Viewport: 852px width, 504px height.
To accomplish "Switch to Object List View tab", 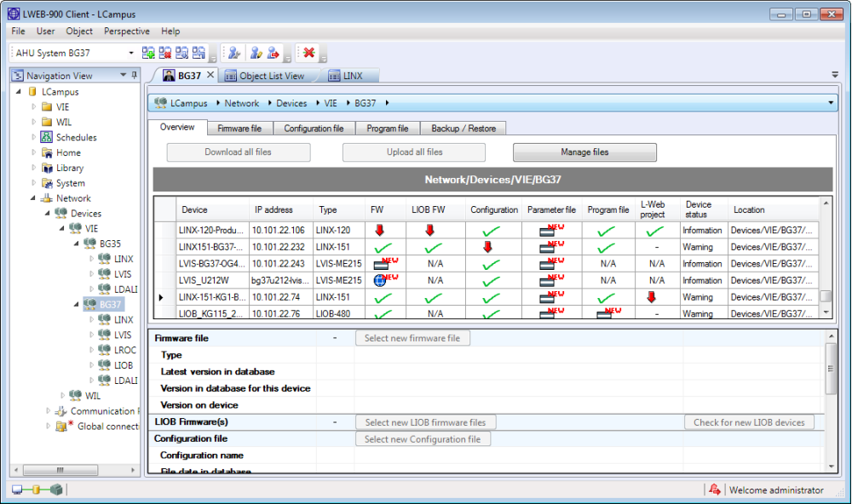I will pyautogui.click(x=265, y=76).
